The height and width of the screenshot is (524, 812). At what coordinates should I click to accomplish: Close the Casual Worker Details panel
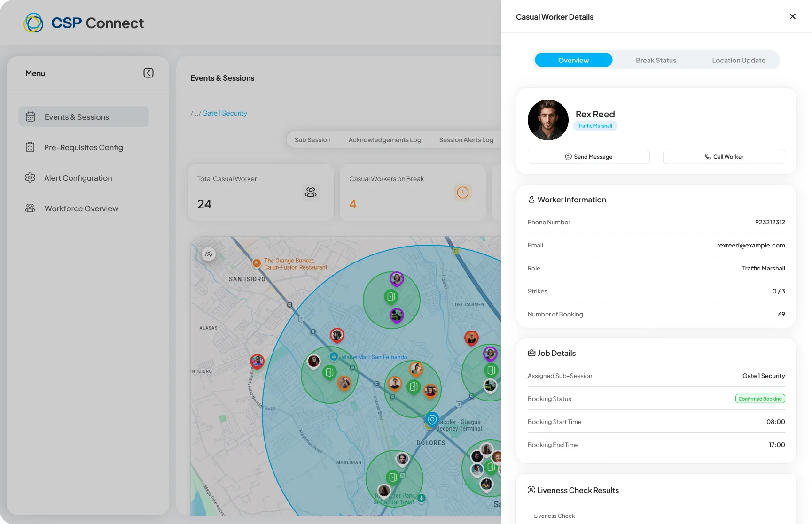(793, 16)
